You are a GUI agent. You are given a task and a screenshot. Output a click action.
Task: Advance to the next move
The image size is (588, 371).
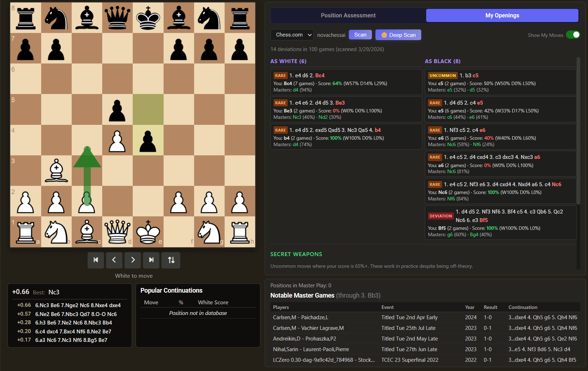(x=133, y=260)
